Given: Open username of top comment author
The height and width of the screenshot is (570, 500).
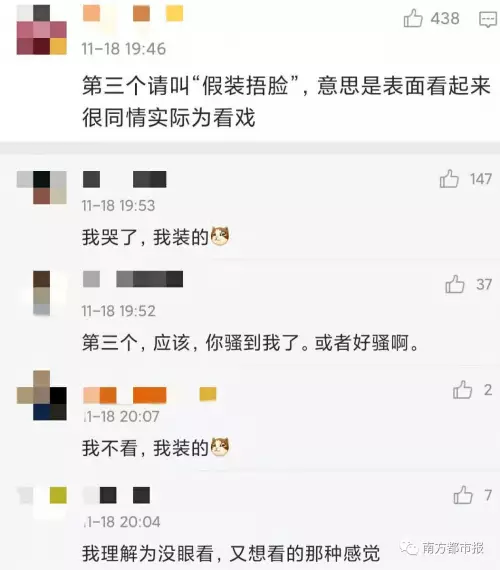Looking at the screenshot, I should (133, 13).
